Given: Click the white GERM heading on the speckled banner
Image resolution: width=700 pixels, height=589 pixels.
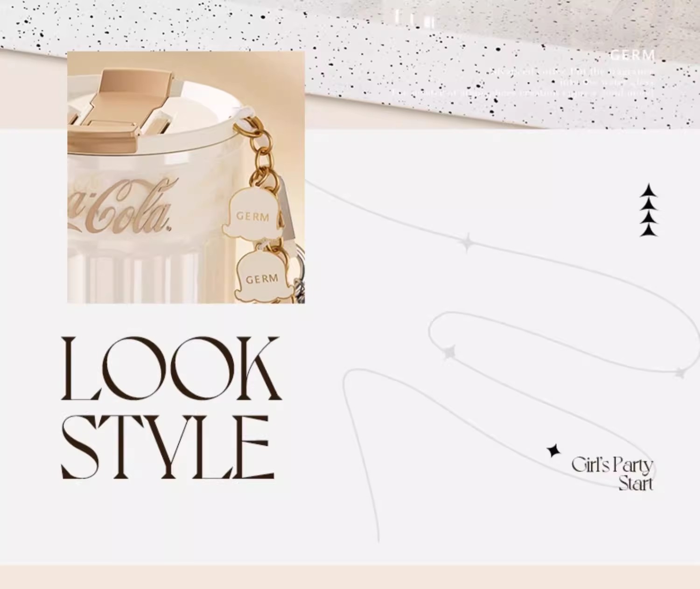Looking at the screenshot, I should [x=632, y=56].
